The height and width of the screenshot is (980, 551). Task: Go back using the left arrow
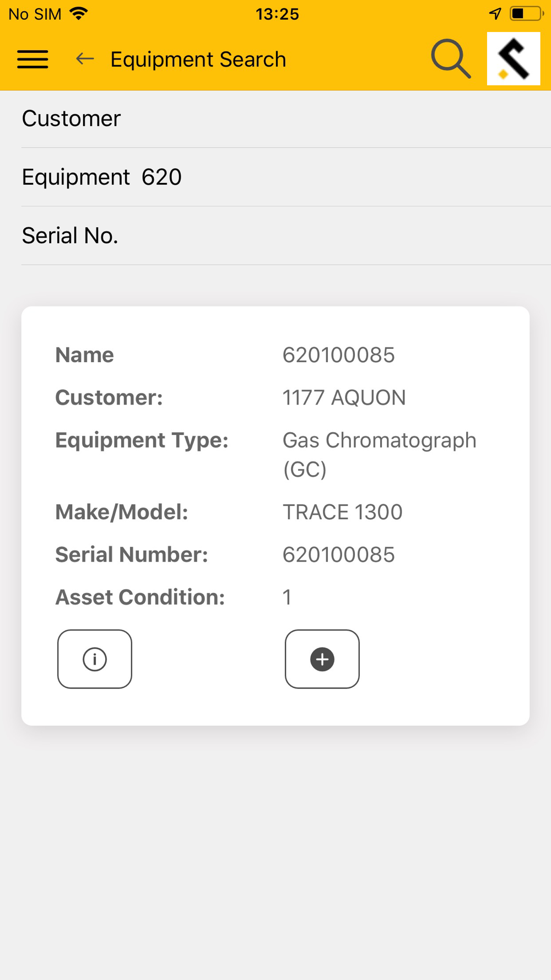[85, 58]
